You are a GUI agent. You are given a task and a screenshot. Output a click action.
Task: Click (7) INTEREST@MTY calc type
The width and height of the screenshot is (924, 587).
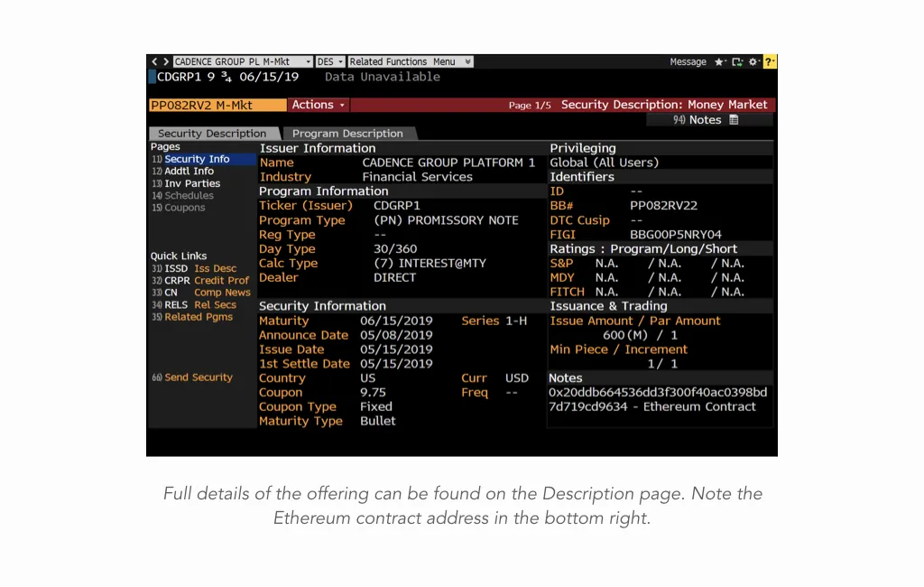[430, 263]
